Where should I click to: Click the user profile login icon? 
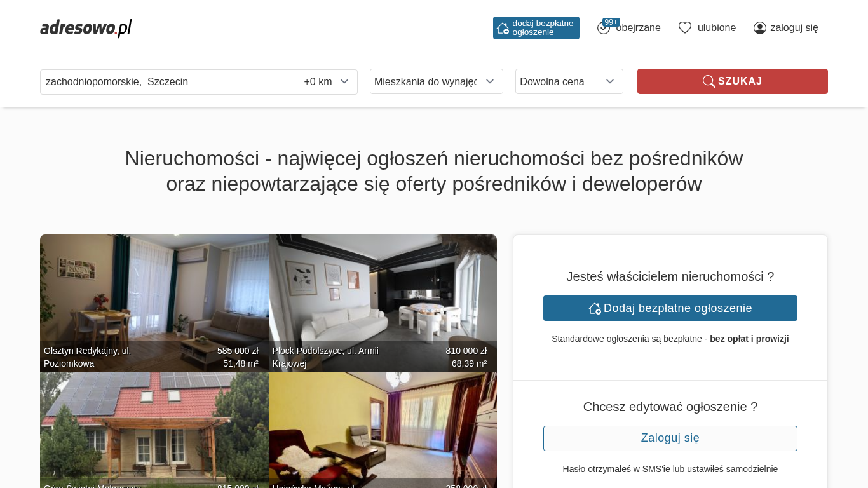[760, 28]
